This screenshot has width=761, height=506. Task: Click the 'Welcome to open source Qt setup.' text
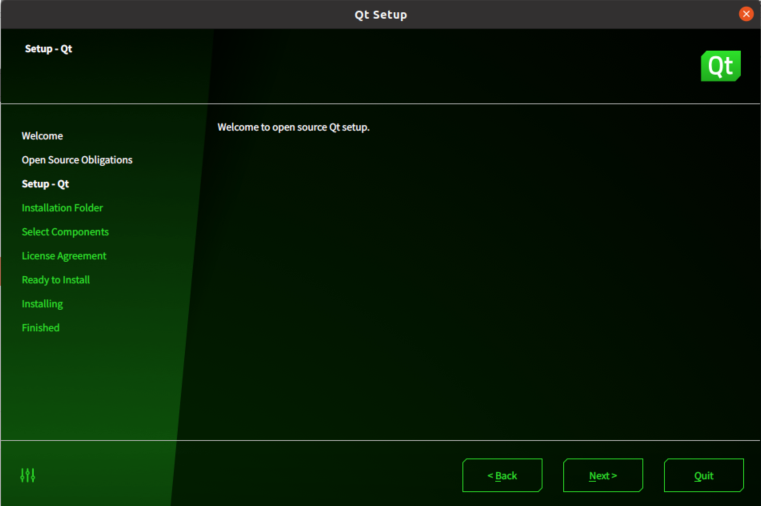293,127
